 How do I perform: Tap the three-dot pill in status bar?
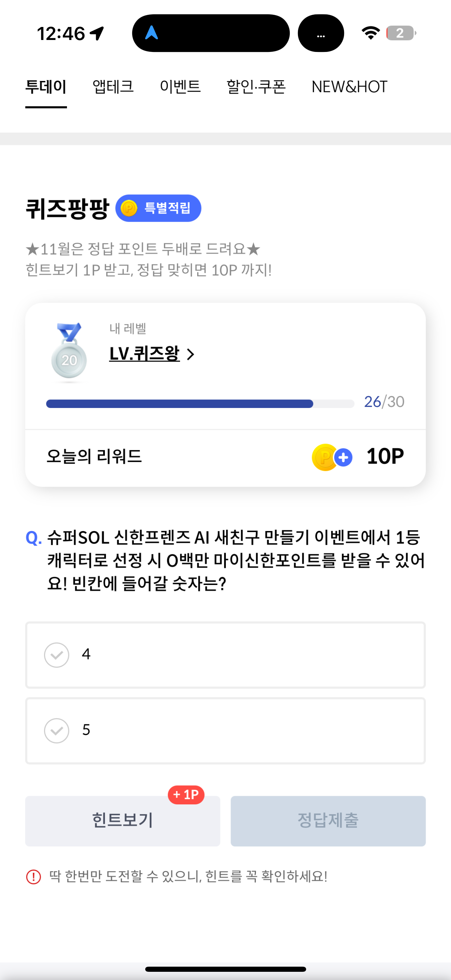pyautogui.click(x=320, y=33)
